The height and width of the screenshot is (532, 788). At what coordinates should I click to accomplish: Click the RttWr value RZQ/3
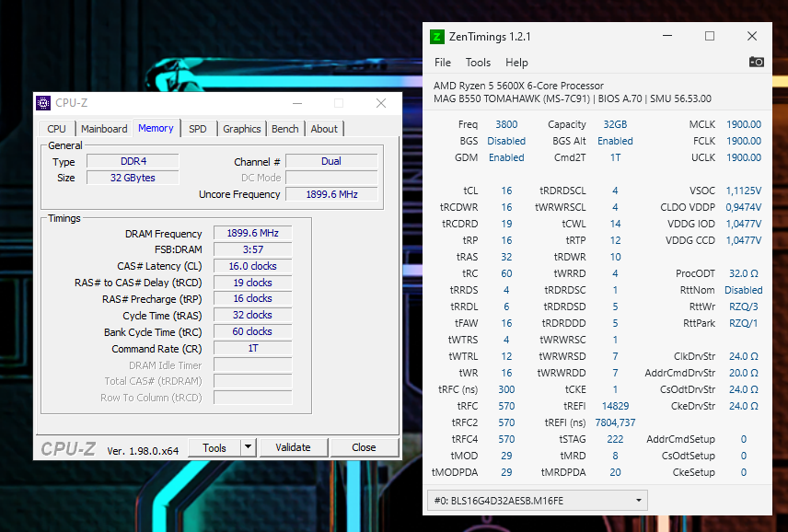tap(744, 306)
